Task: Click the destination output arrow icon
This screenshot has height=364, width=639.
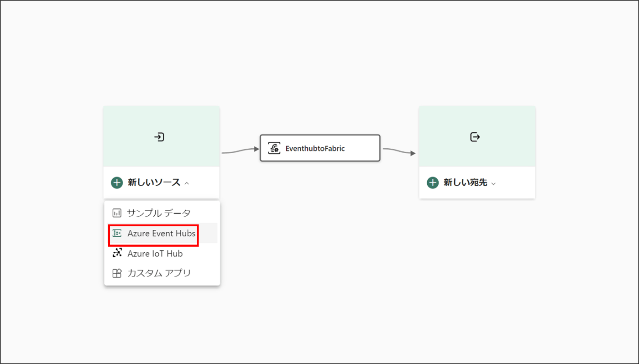Action: pyautogui.click(x=475, y=137)
